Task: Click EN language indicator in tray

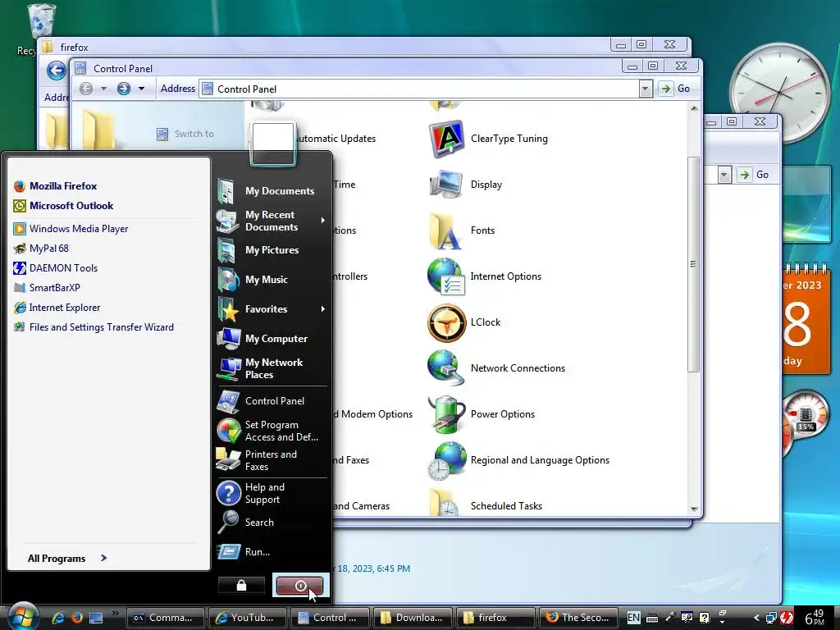Action: (633, 618)
